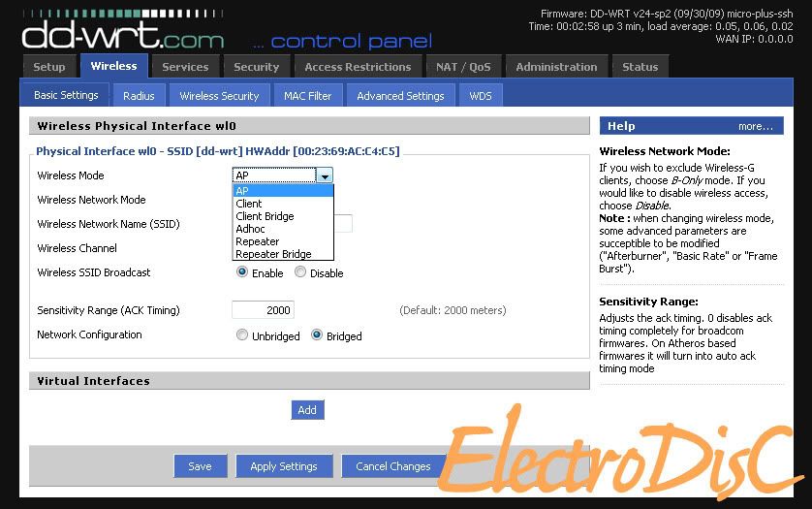Screen dimensions: 812x509
Task: Choose Repeater in the Wireless Mode list
Action: coord(283,241)
